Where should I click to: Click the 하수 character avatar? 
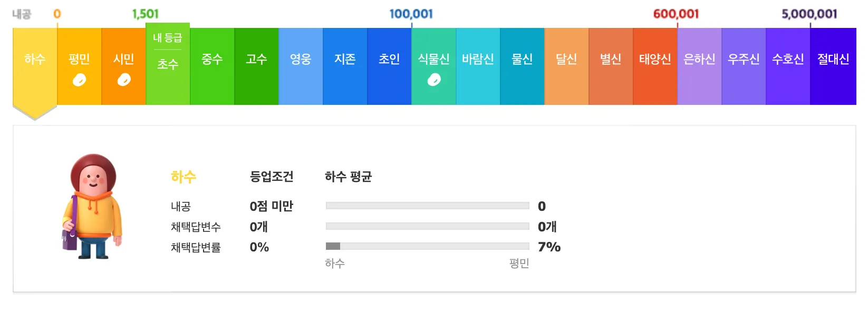[92, 207]
